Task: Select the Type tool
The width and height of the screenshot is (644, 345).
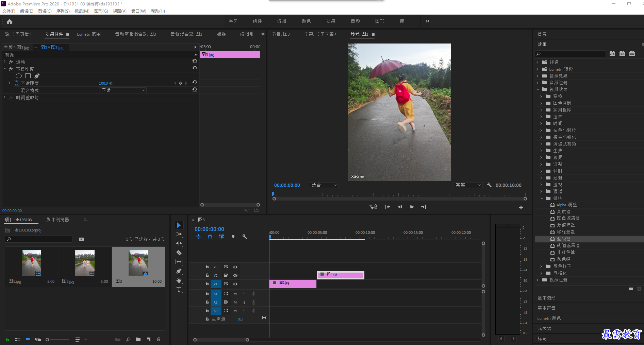Action: point(179,289)
